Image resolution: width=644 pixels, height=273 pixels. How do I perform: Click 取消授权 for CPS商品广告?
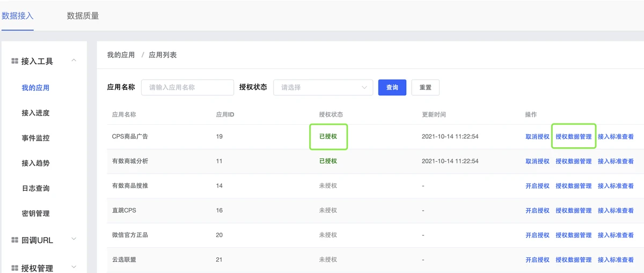click(537, 136)
